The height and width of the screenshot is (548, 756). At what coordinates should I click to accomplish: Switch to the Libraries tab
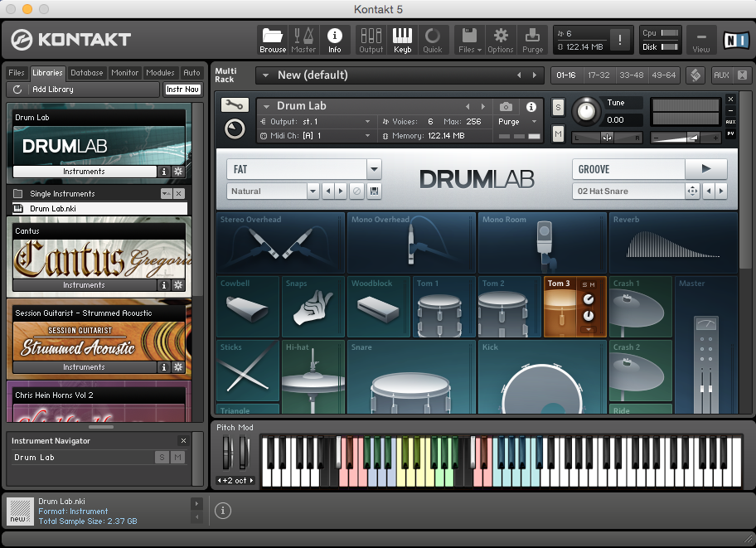pyautogui.click(x=47, y=73)
